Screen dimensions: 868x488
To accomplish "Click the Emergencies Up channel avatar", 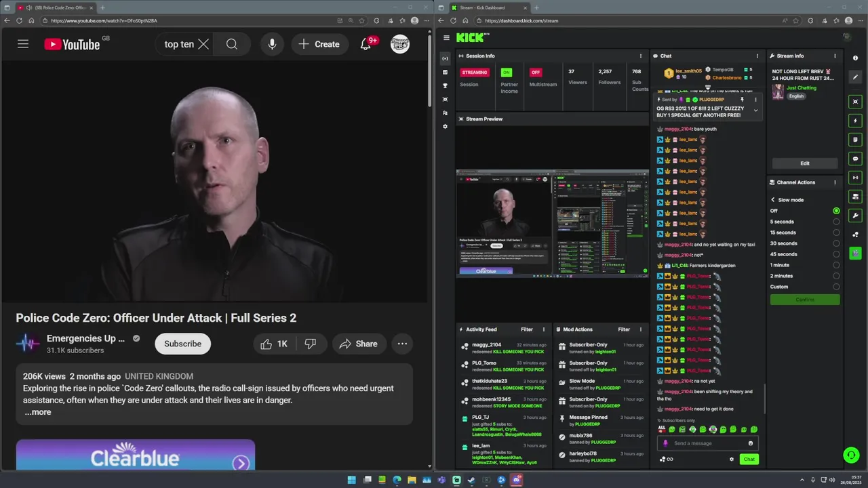I will (28, 344).
